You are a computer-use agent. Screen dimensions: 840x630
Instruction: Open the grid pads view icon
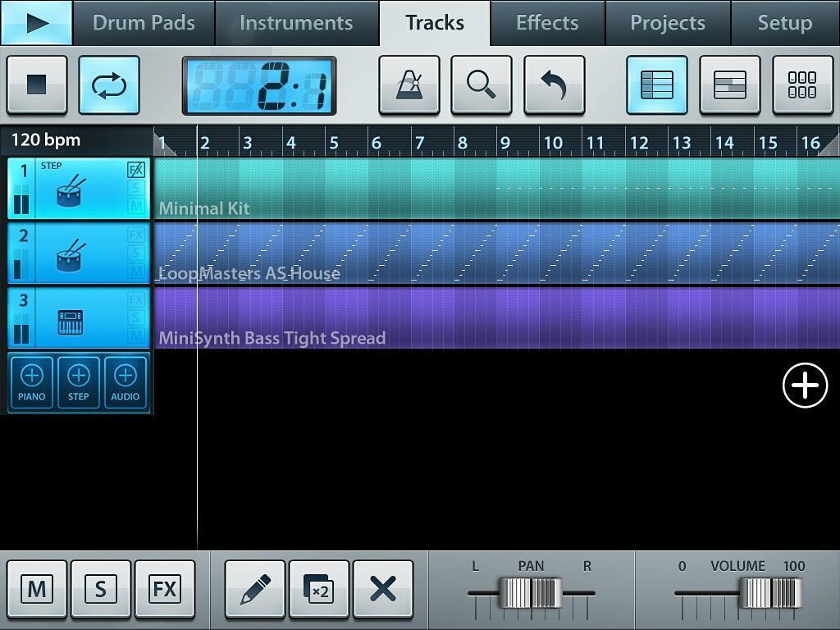[x=802, y=84]
